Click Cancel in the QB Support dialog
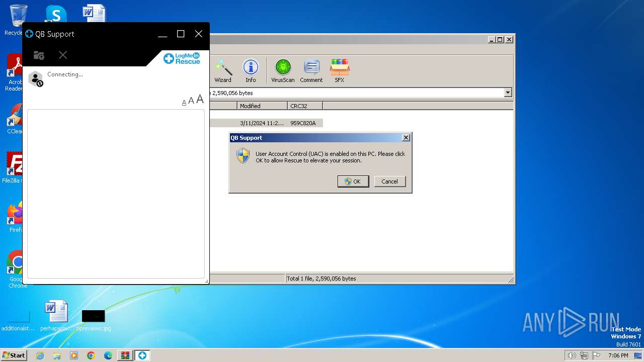 pos(389,182)
